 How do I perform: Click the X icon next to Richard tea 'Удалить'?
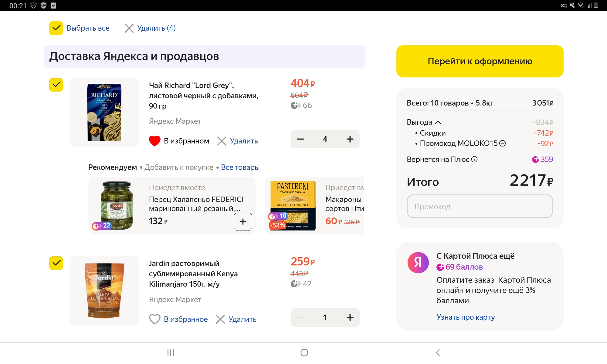click(222, 141)
